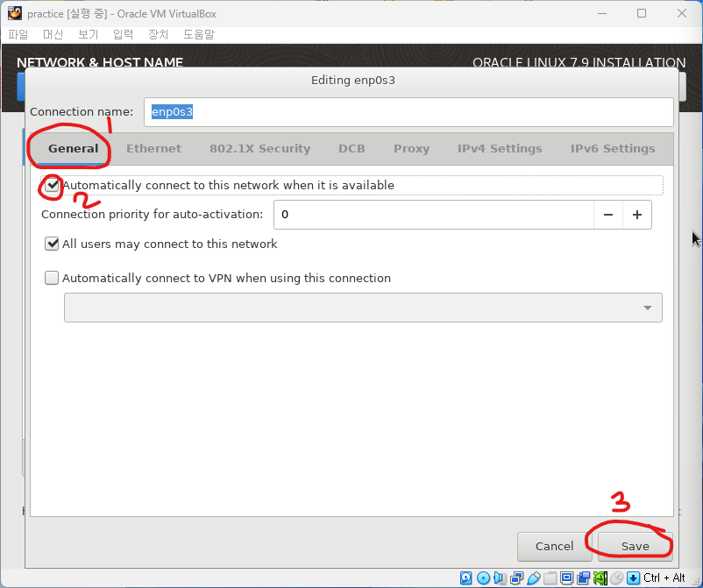Click the shared folders icon in status bar

[x=550, y=577]
